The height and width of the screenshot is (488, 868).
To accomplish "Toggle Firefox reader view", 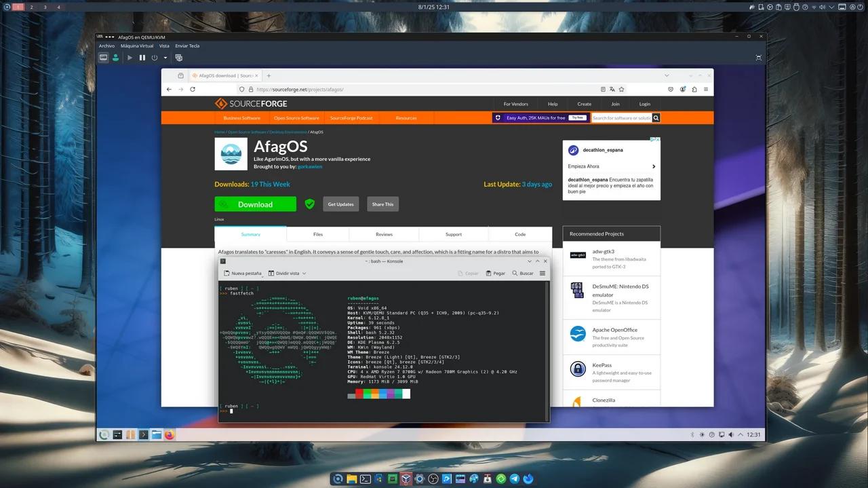I will [x=603, y=89].
